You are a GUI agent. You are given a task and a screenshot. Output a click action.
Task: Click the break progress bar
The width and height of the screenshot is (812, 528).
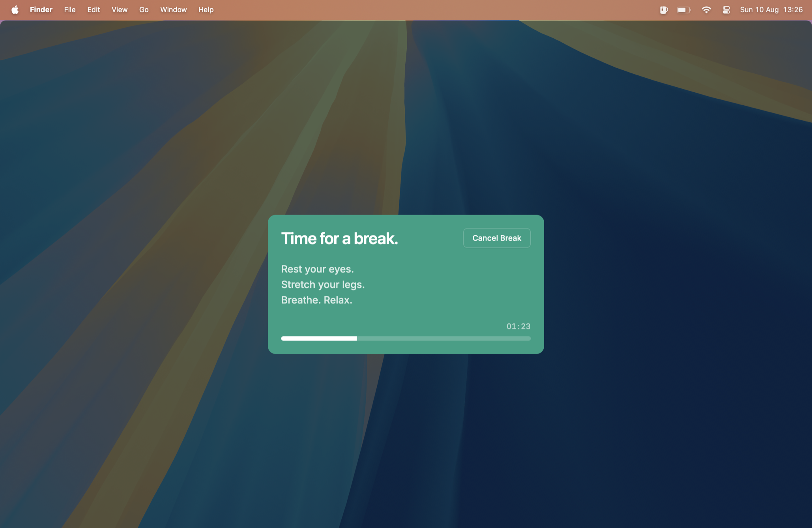pyautogui.click(x=406, y=338)
